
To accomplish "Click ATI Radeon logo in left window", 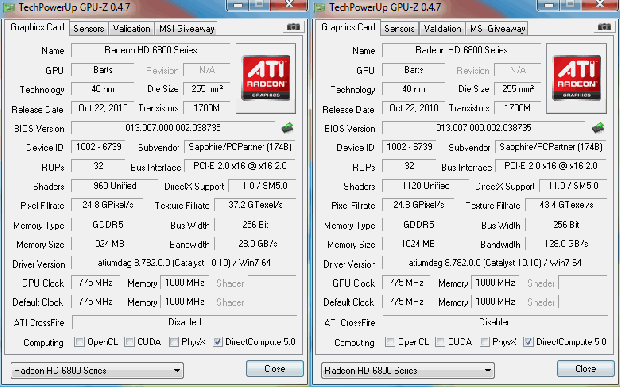I will [x=265, y=78].
